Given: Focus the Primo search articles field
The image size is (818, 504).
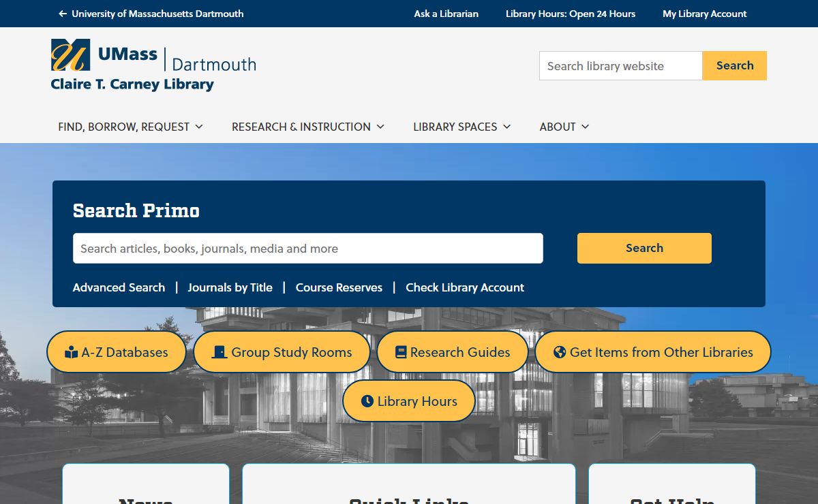Looking at the screenshot, I should tap(308, 248).
